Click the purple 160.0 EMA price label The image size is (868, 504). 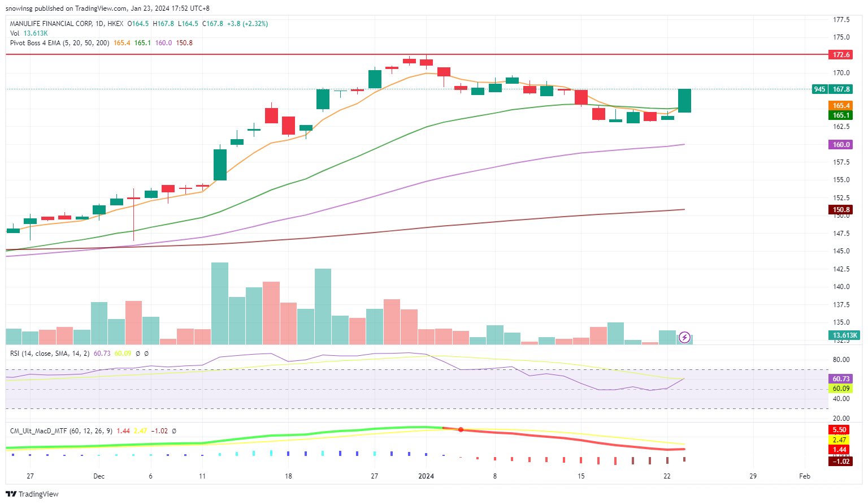pyautogui.click(x=841, y=145)
